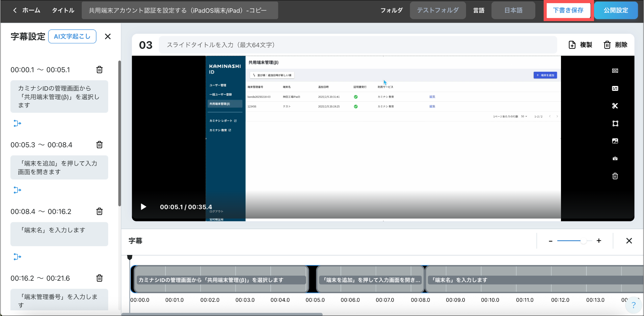The width and height of the screenshot is (644, 316).
Task: Click カミナシ 教育 in video sidebar
Action: tap(220, 130)
